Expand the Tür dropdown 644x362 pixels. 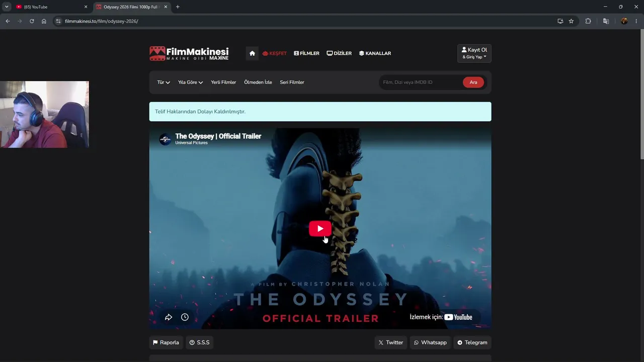pyautogui.click(x=164, y=82)
